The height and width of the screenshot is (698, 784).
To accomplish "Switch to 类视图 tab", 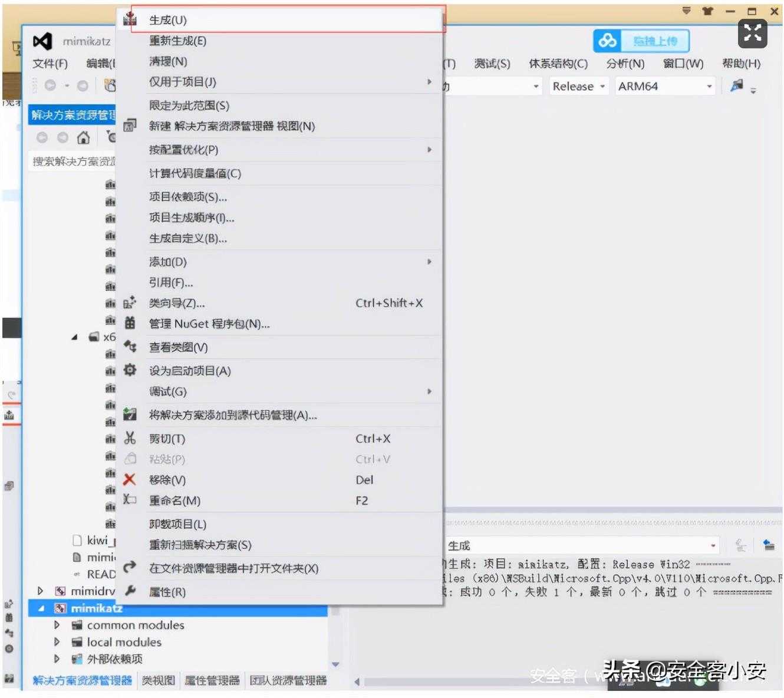I will 159,681.
